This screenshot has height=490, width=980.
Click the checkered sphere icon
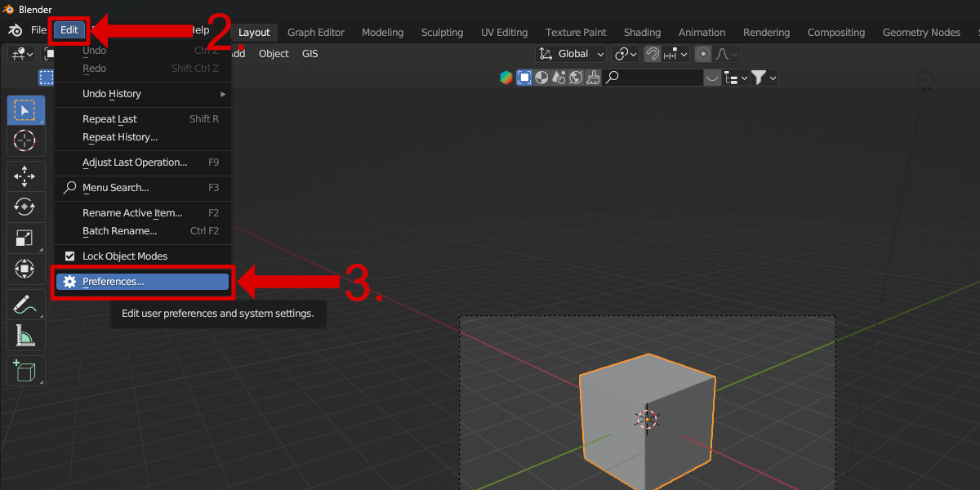[x=542, y=78]
